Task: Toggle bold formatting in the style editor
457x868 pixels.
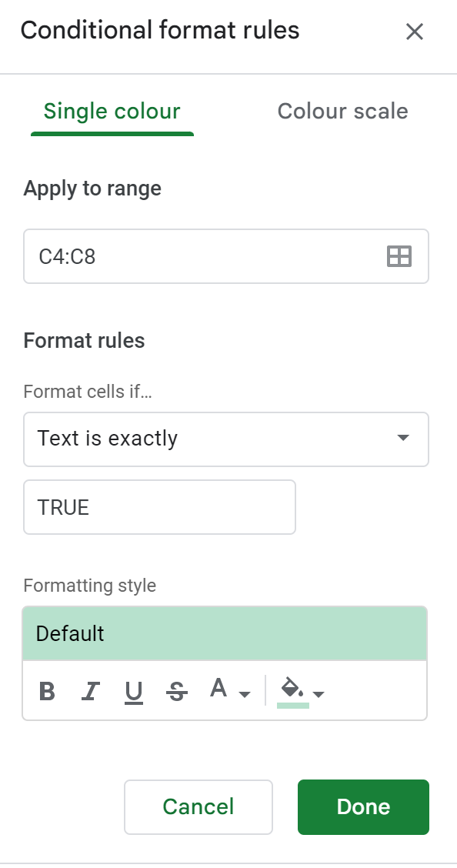Action: [x=46, y=691]
